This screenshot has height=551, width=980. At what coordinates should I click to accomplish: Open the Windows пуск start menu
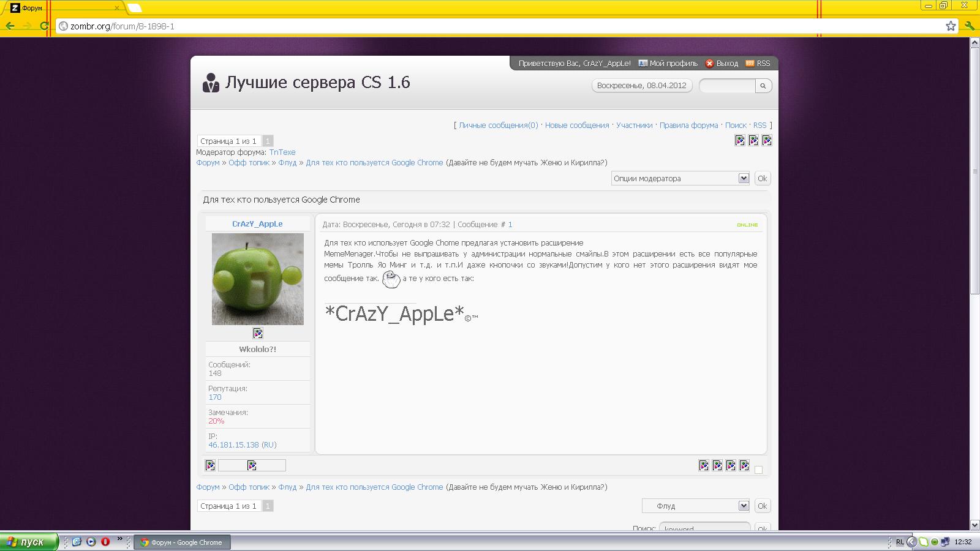(x=29, y=542)
